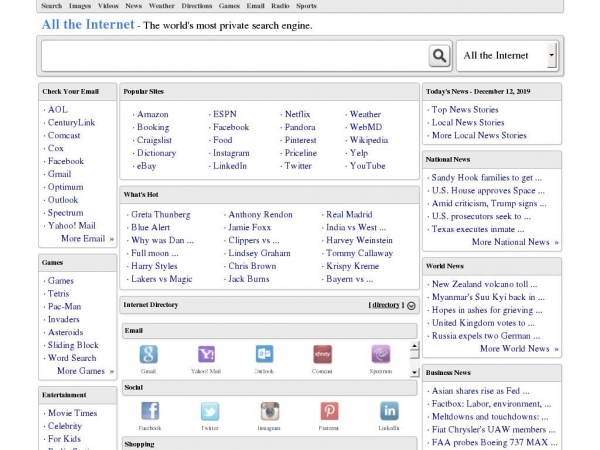
Task: Open More World News link
Action: click(x=515, y=349)
